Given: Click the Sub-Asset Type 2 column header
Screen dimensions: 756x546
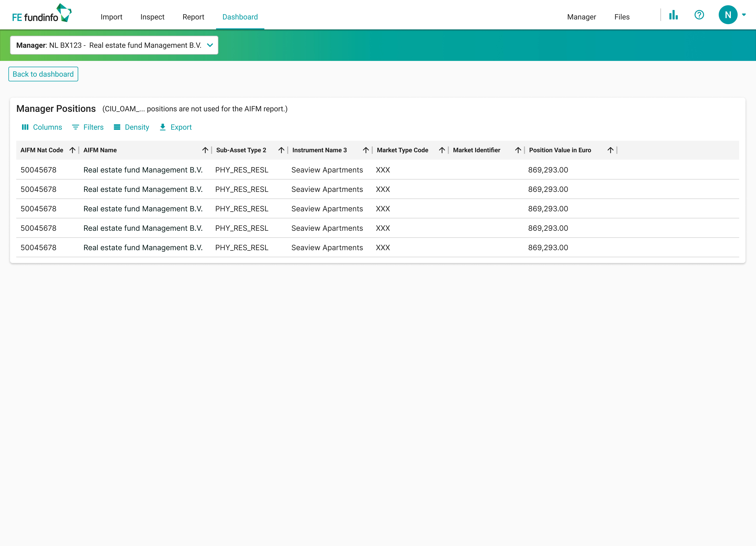Looking at the screenshot, I should pyautogui.click(x=241, y=150).
